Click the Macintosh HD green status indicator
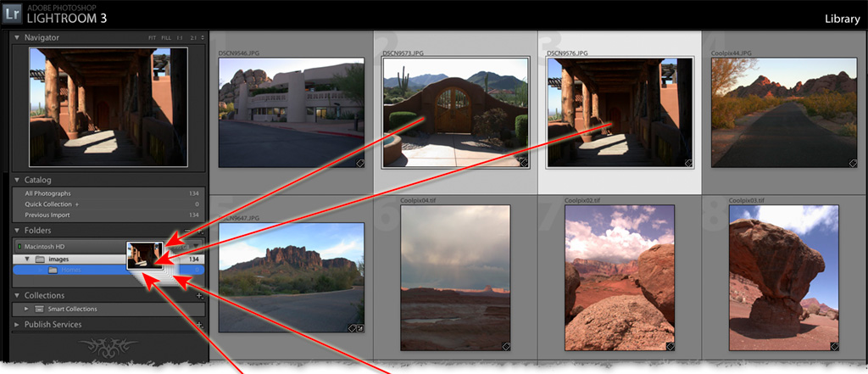 pyautogui.click(x=19, y=247)
